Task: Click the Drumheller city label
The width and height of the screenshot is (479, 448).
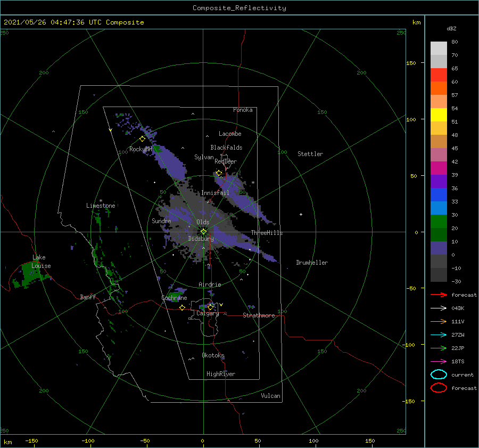Action: point(312,263)
